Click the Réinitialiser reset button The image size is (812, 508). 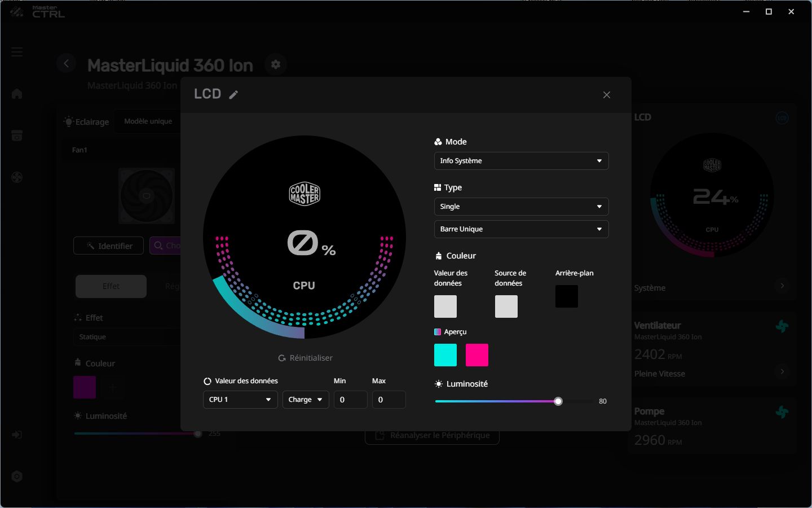pos(305,358)
